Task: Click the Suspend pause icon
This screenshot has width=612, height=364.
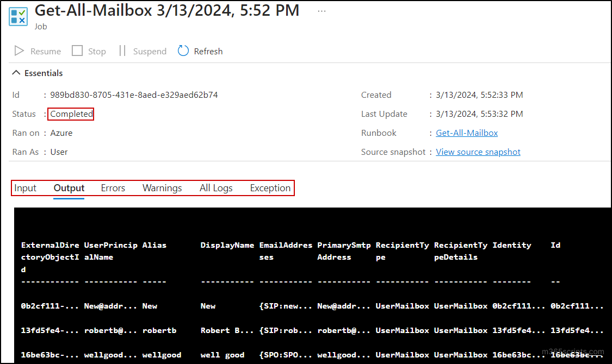Action: [122, 51]
